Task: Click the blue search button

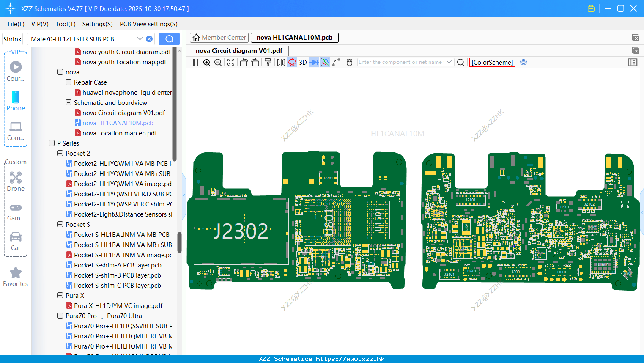Action: [169, 39]
